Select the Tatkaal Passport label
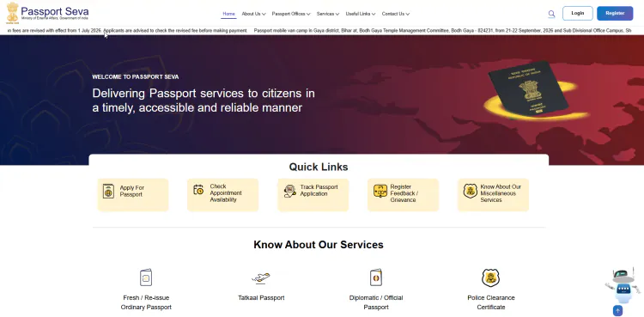The height and width of the screenshot is (317, 644). click(x=261, y=298)
